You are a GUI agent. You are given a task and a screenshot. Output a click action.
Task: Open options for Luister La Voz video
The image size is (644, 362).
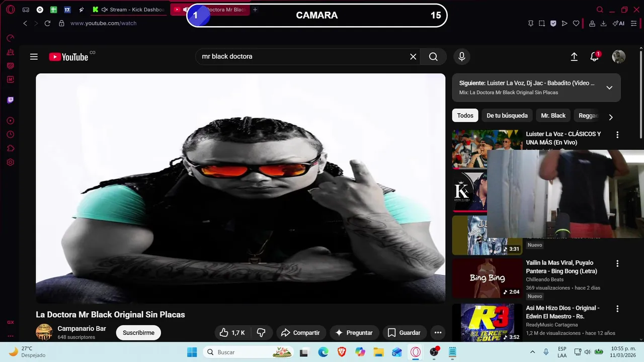(x=617, y=135)
